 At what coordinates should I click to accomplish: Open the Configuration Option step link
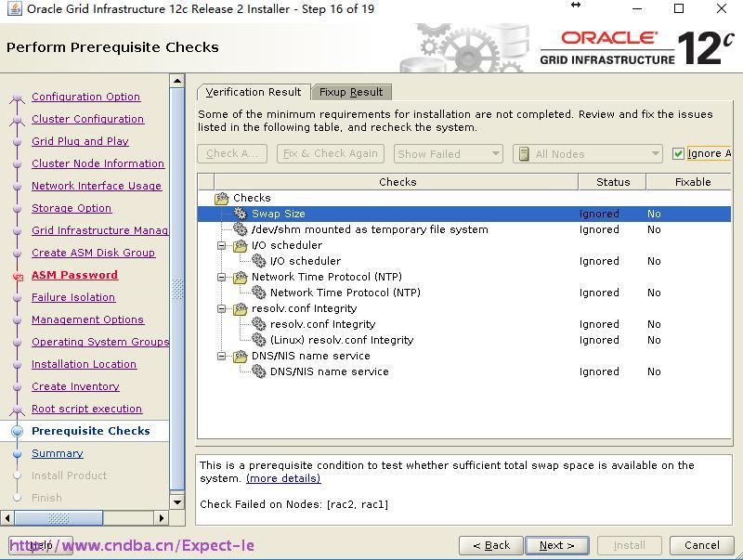coord(85,97)
